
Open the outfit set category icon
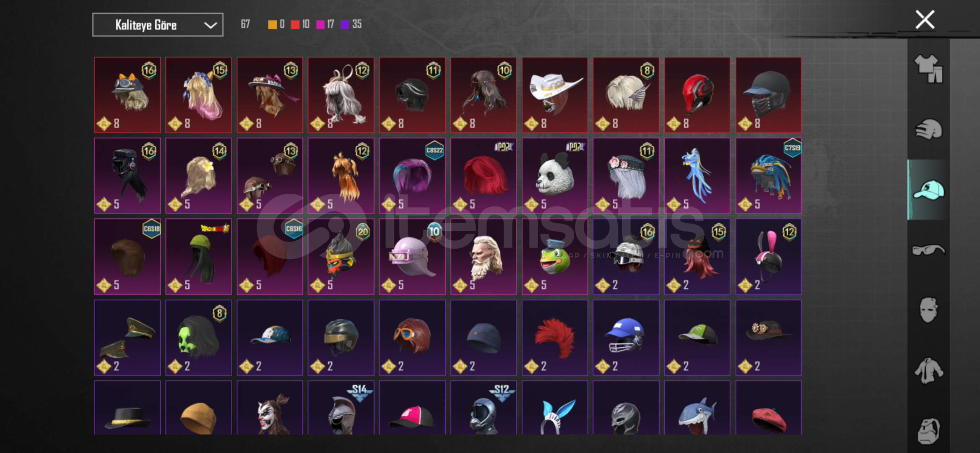tap(928, 68)
